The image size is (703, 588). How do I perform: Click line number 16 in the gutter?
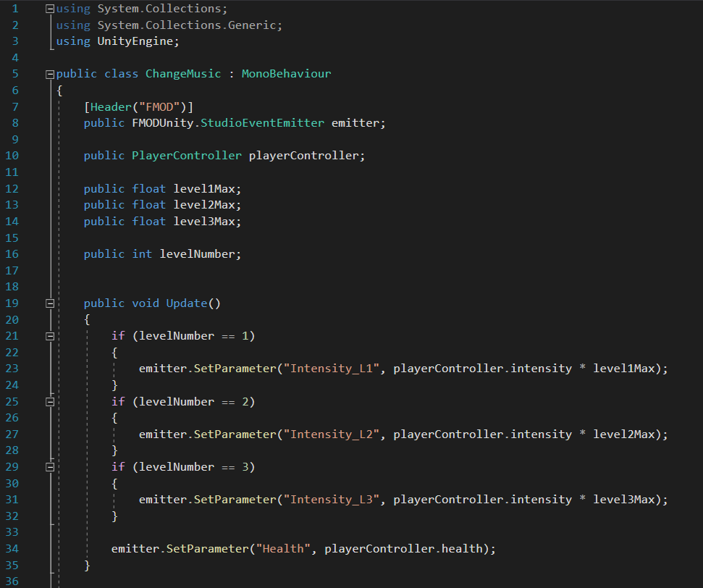click(15, 254)
